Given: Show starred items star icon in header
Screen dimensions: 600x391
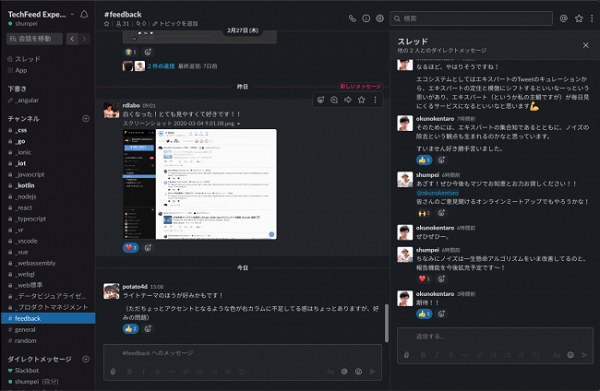Looking at the screenshot, I should coord(579,18).
